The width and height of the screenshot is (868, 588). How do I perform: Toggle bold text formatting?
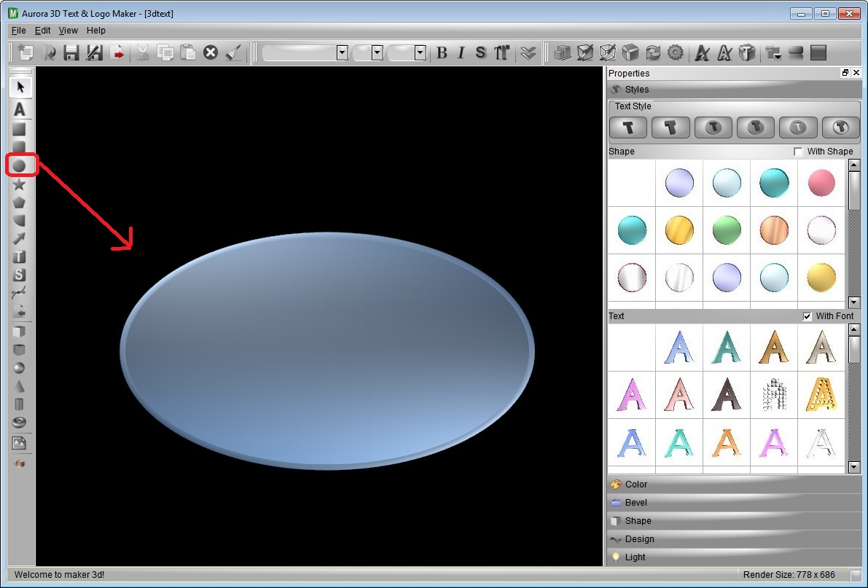442,52
